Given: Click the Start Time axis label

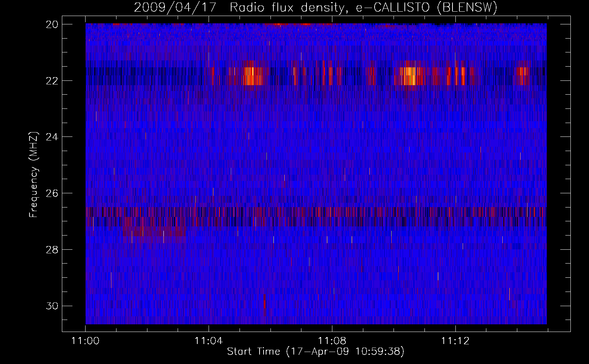Looking at the screenshot, I should pos(316,352).
